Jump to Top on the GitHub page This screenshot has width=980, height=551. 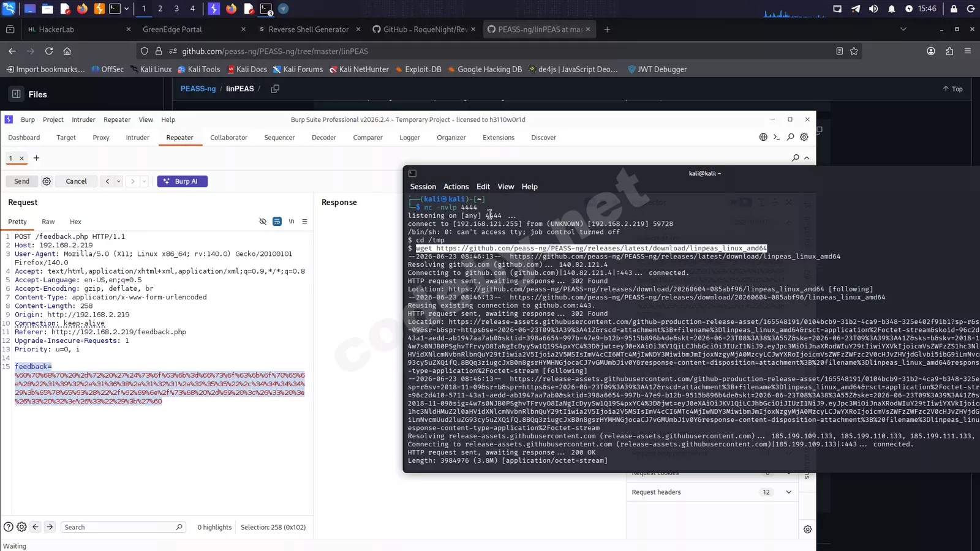pos(953,89)
